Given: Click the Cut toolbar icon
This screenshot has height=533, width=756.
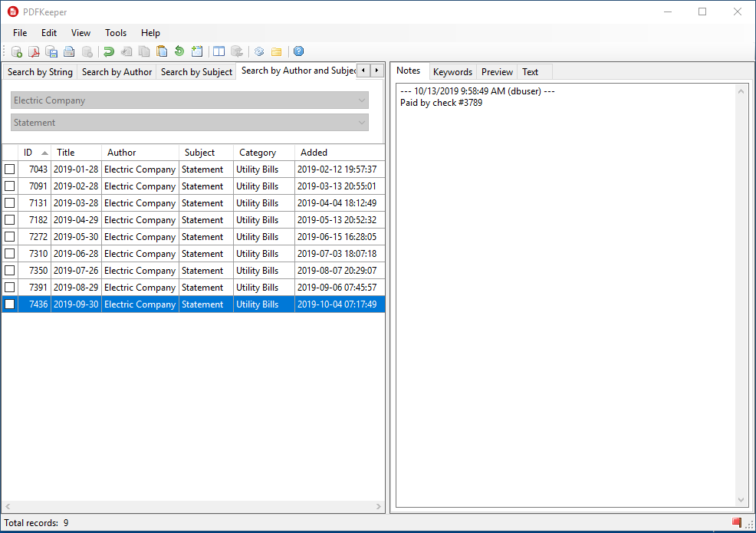Looking at the screenshot, I should pyautogui.click(x=127, y=51).
